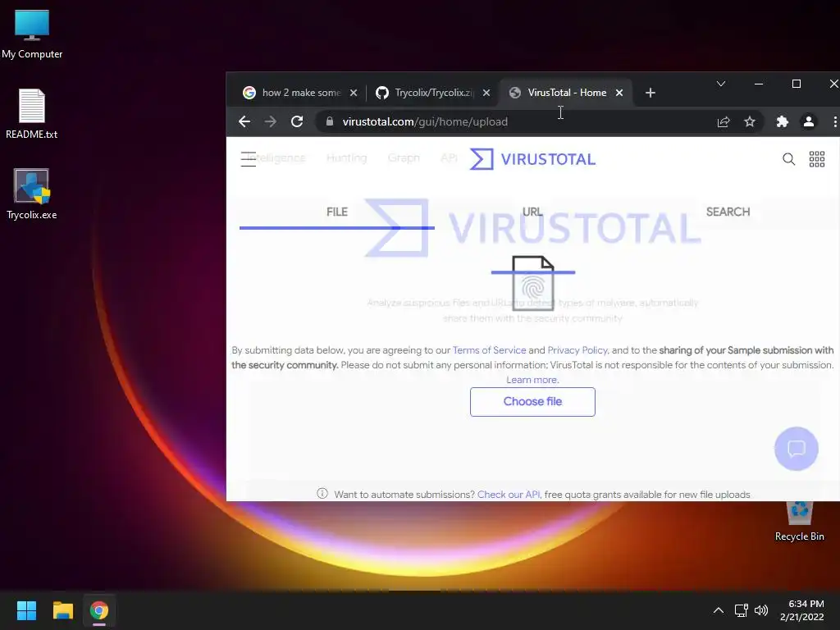This screenshot has width=840, height=630.
Task: Select Trycolix.exe on the desktop
Action: 32,194
